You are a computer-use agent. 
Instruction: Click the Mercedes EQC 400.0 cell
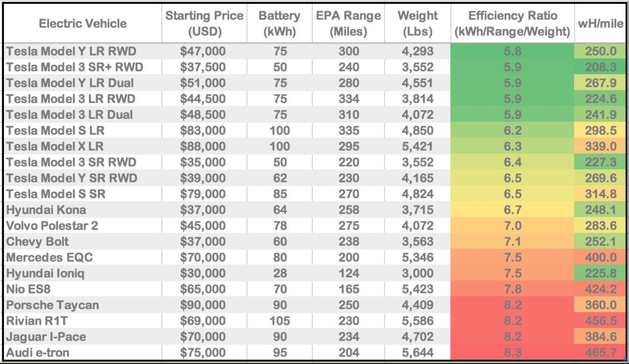pos(601,258)
